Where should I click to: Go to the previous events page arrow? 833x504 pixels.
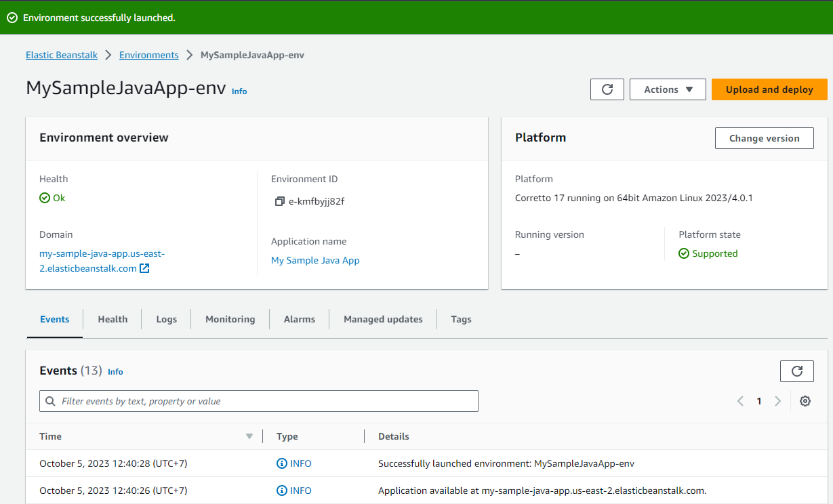(x=741, y=401)
